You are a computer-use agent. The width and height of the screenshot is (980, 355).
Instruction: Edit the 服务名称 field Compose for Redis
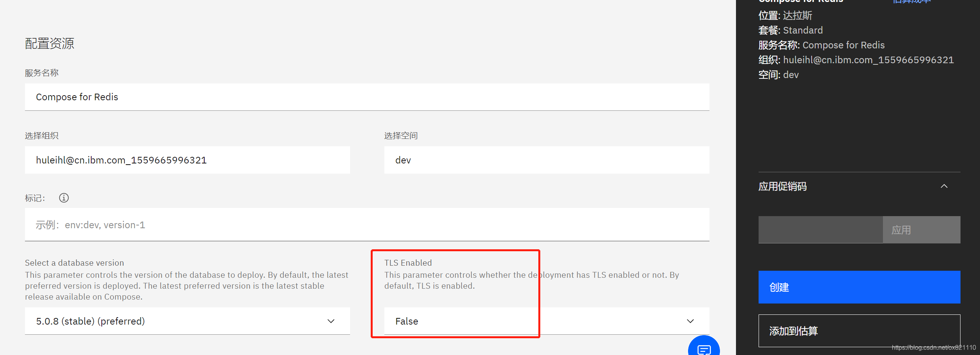click(x=367, y=97)
